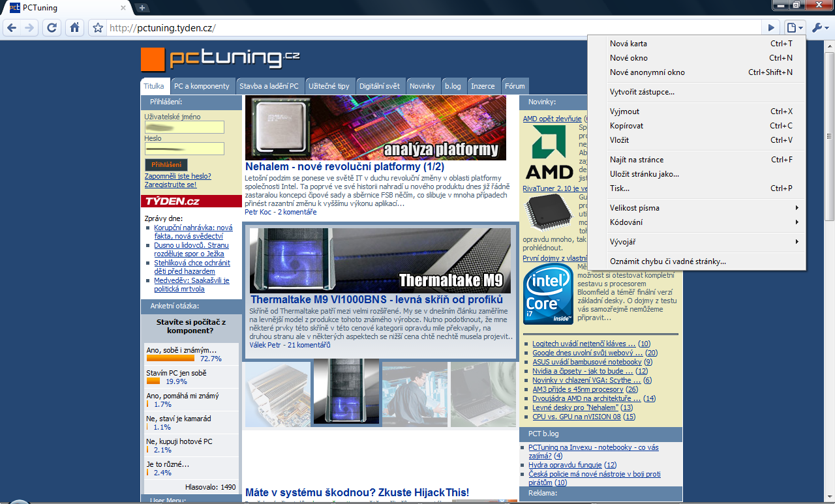Select the heatsink cooler thumbnail

click(x=277, y=394)
